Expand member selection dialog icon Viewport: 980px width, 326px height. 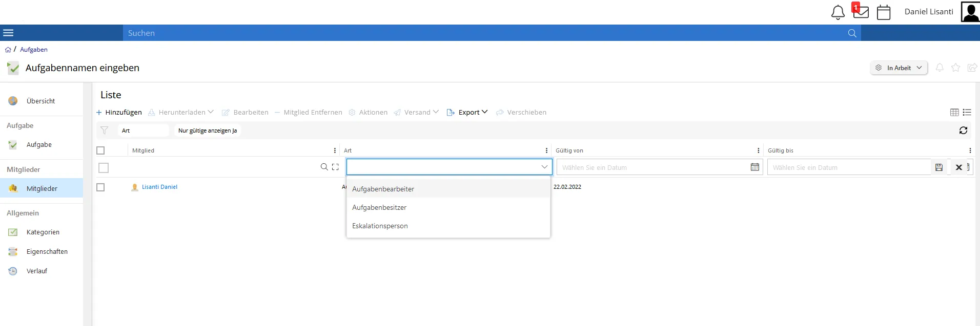point(335,167)
